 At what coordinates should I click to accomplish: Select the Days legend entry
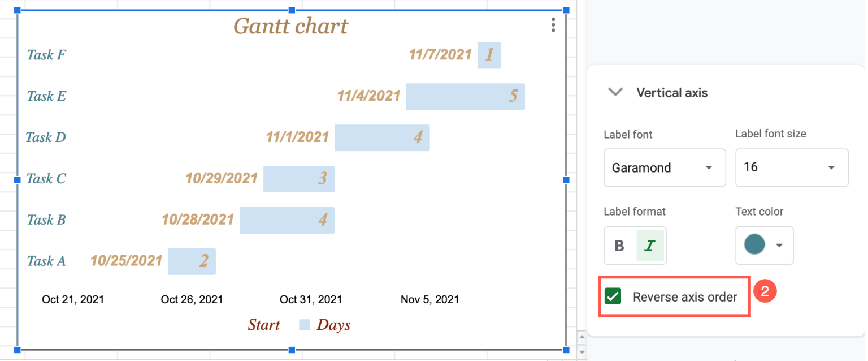point(333,324)
